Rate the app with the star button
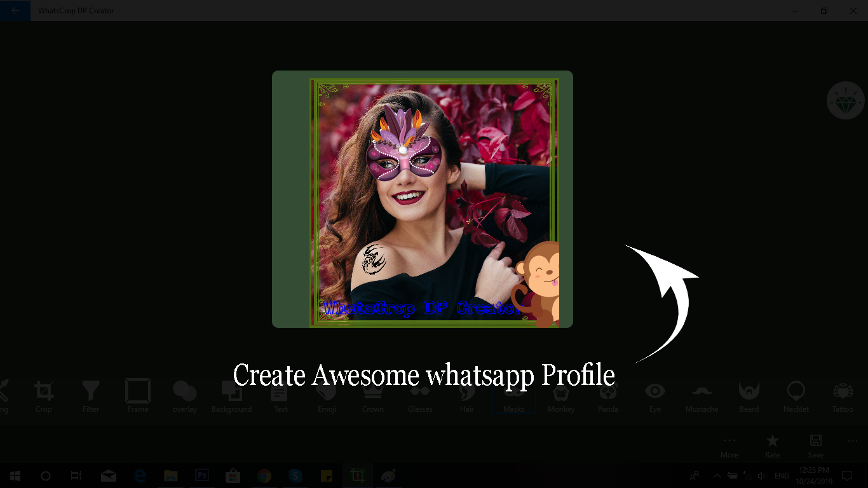868x488 pixels. [773, 446]
